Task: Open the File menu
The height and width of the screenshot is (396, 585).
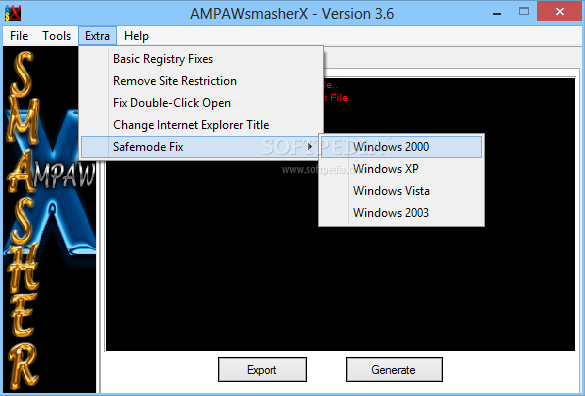Action: (19, 36)
